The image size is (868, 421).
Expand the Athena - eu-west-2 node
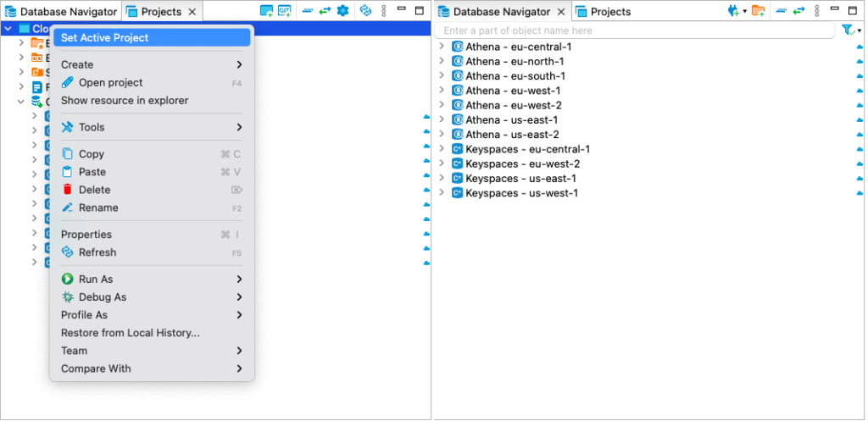(x=442, y=105)
